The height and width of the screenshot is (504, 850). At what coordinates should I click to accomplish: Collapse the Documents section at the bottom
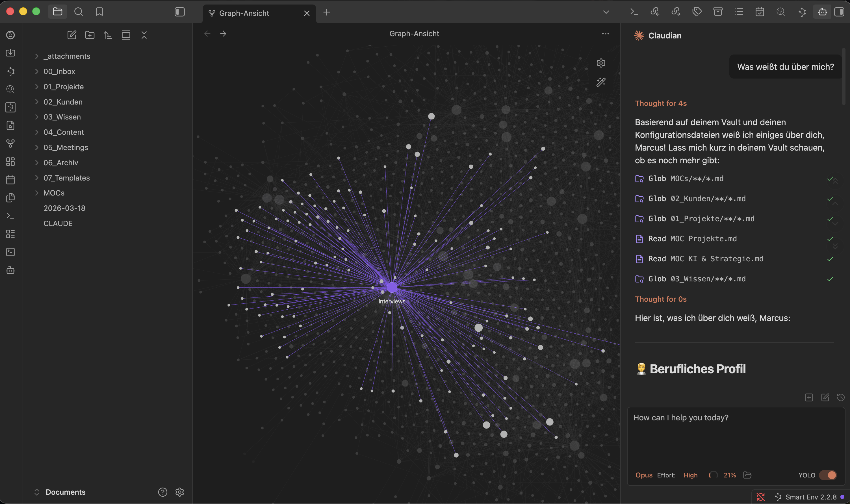37,492
